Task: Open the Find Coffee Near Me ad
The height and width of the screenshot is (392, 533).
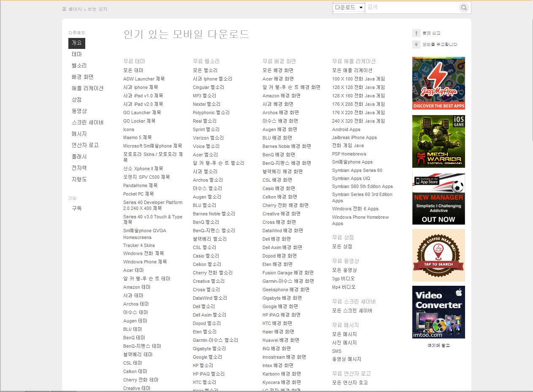Action: [438, 255]
